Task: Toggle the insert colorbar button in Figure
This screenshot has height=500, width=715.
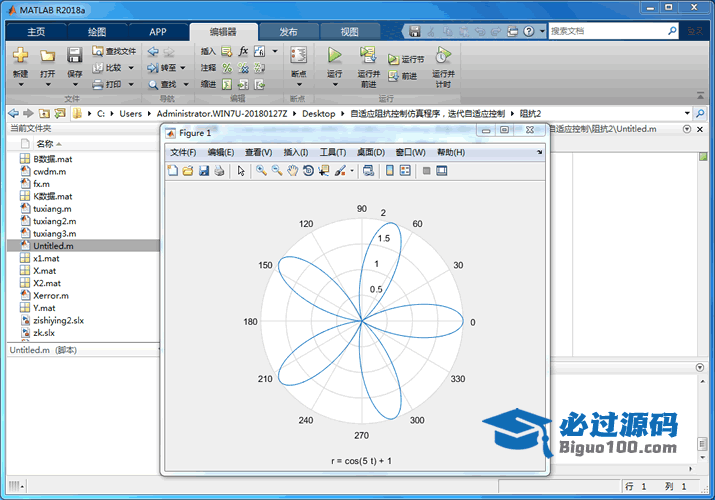Action: click(x=389, y=171)
